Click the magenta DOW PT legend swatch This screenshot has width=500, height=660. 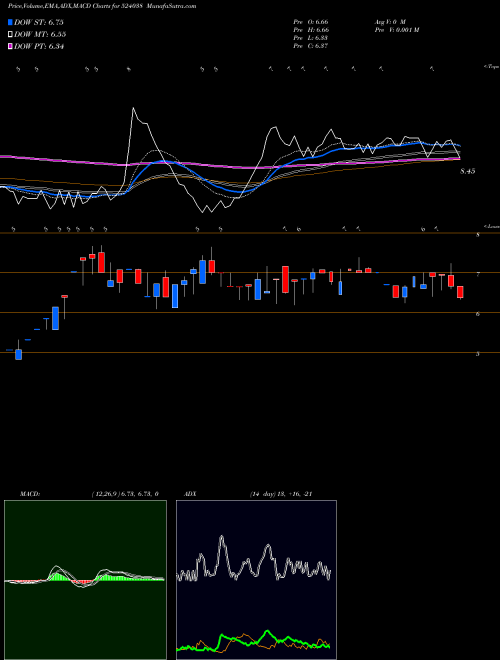10,47
